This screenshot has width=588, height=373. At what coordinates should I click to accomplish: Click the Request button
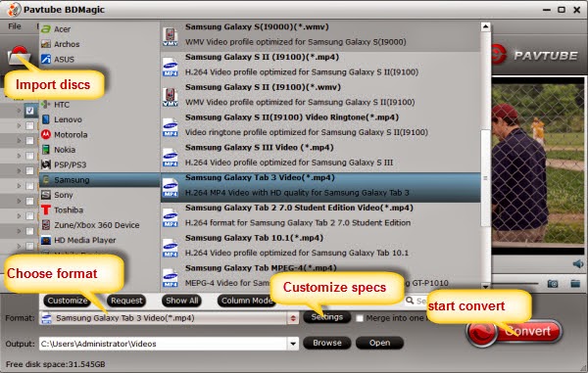click(126, 301)
